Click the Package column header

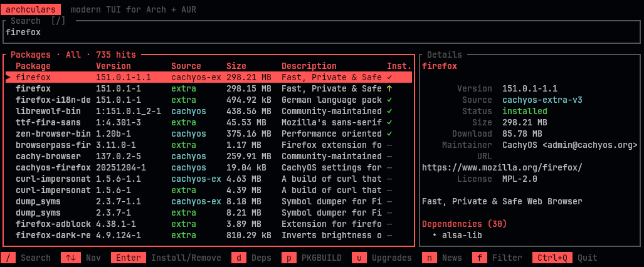pyautogui.click(x=33, y=66)
